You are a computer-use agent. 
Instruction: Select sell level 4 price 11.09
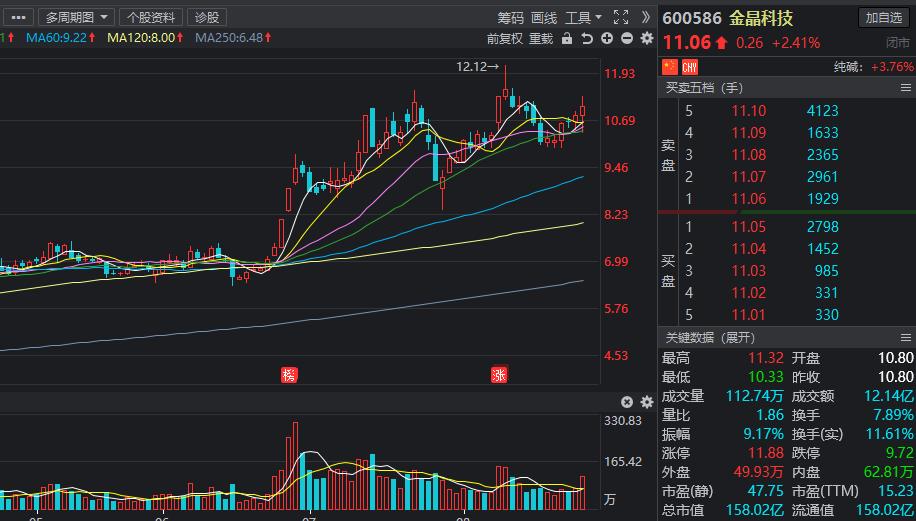(748, 133)
